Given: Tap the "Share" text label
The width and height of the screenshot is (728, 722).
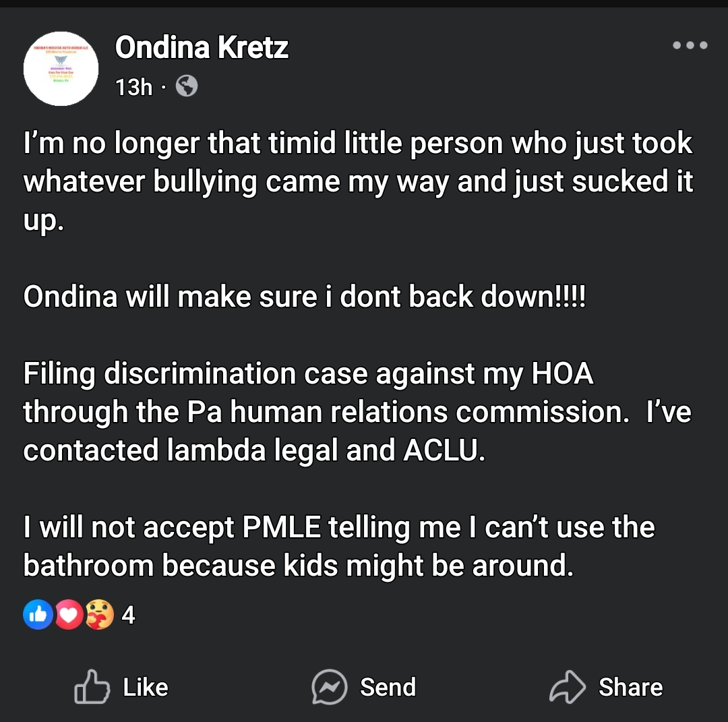Looking at the screenshot, I should (630, 687).
